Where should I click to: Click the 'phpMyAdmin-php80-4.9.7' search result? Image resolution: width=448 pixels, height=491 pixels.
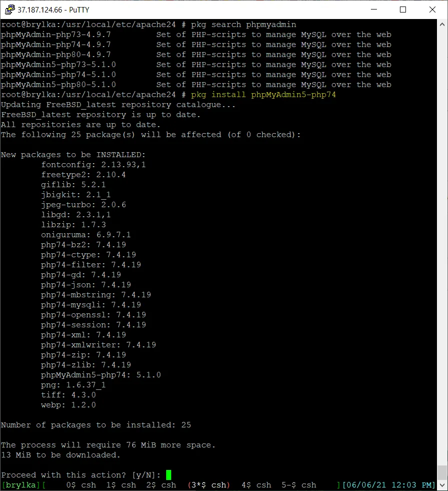tap(56, 55)
